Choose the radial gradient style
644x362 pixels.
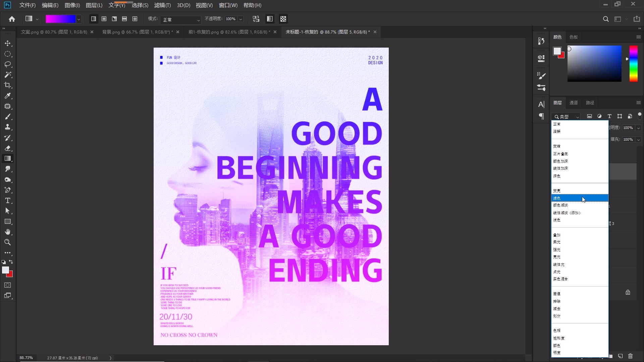(x=104, y=19)
